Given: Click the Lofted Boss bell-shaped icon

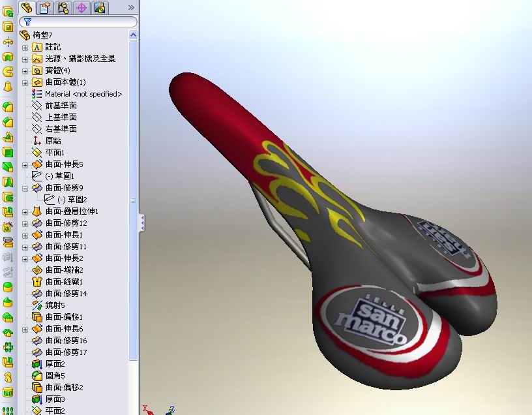Looking at the screenshot, I should click(8, 87).
